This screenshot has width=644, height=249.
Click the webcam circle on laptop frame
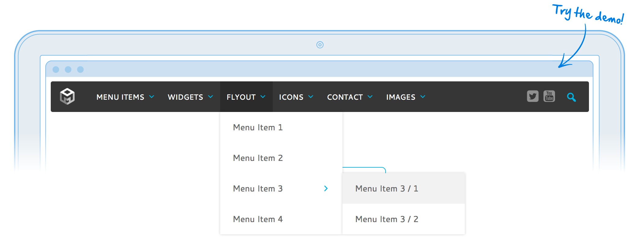pos(320,45)
